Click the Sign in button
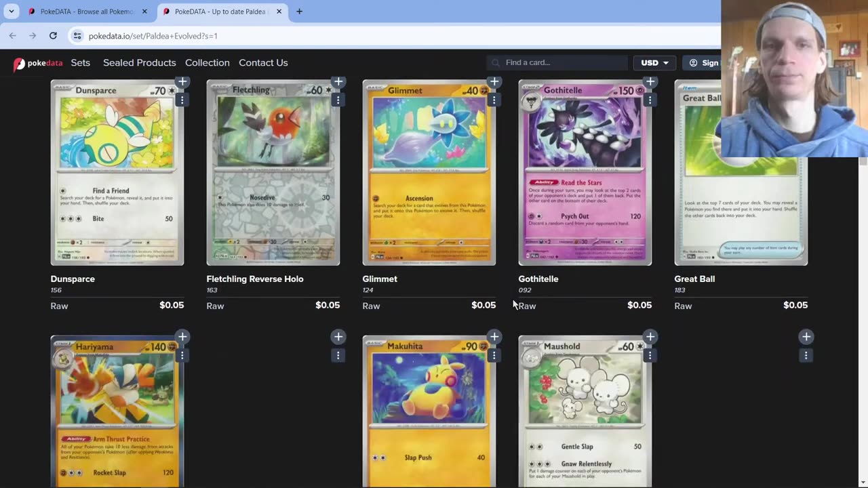Viewport: 868px width, 488px height. [703, 62]
